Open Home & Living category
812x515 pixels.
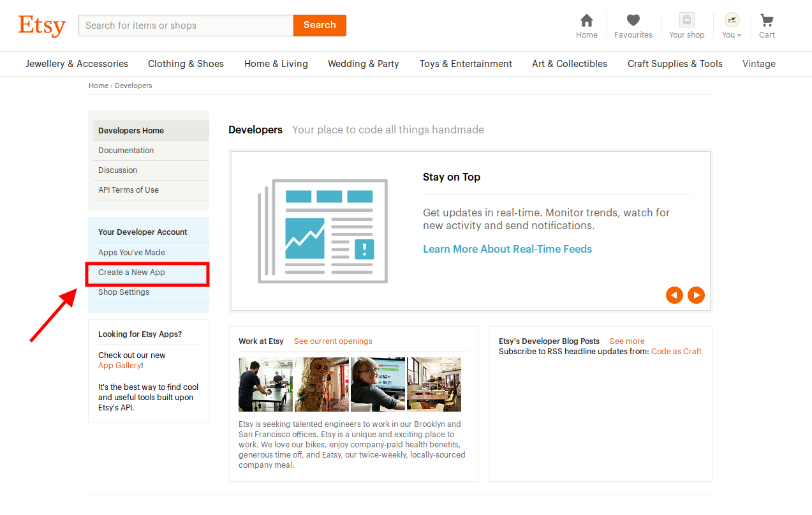(276, 64)
